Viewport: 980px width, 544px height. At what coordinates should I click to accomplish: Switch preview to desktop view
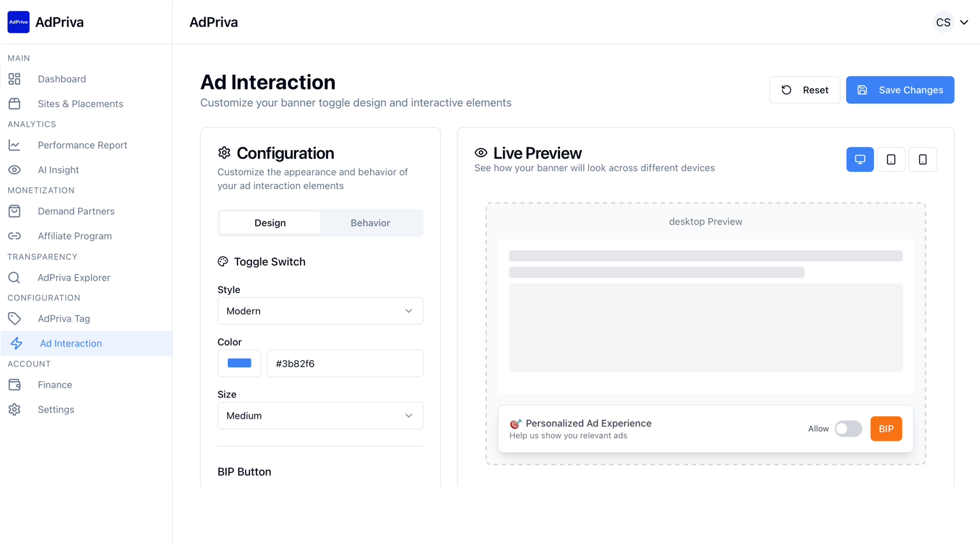pos(859,160)
